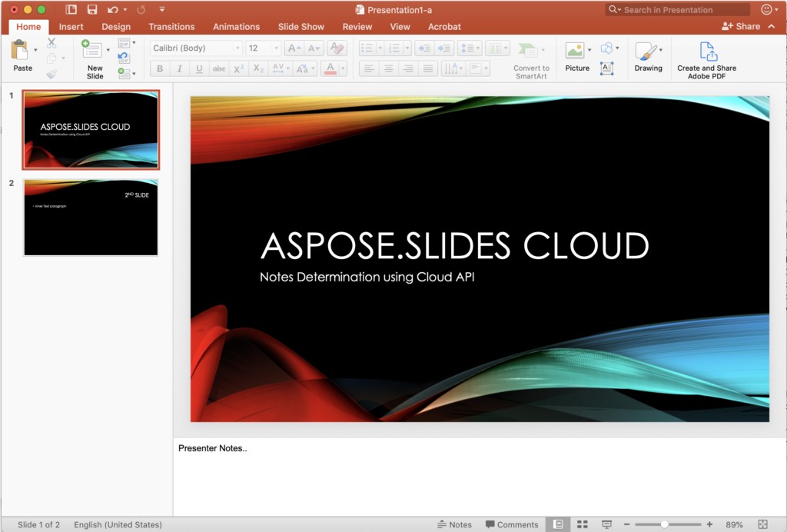Open Comments from the status bar
The image size is (787, 532).
512,524
